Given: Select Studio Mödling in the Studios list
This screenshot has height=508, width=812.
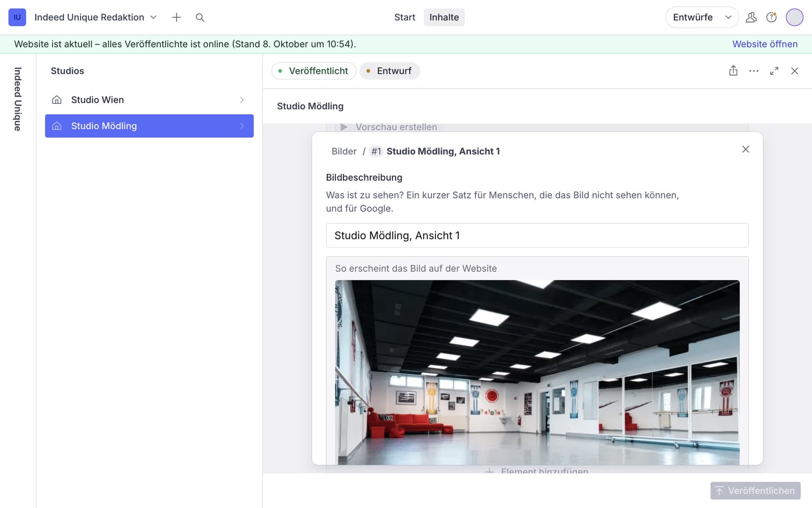Looking at the screenshot, I should (149, 126).
